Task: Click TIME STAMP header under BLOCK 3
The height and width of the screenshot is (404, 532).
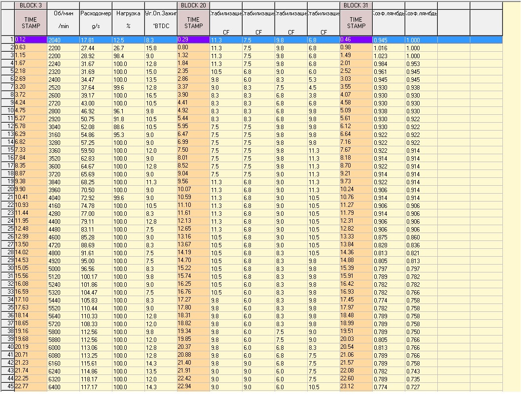Action: [x=31, y=22]
